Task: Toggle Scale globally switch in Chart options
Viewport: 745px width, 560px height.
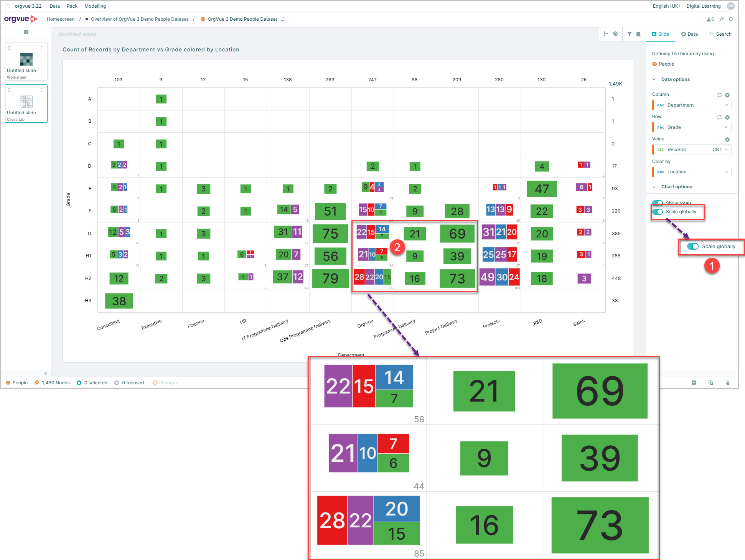Action: tap(658, 212)
